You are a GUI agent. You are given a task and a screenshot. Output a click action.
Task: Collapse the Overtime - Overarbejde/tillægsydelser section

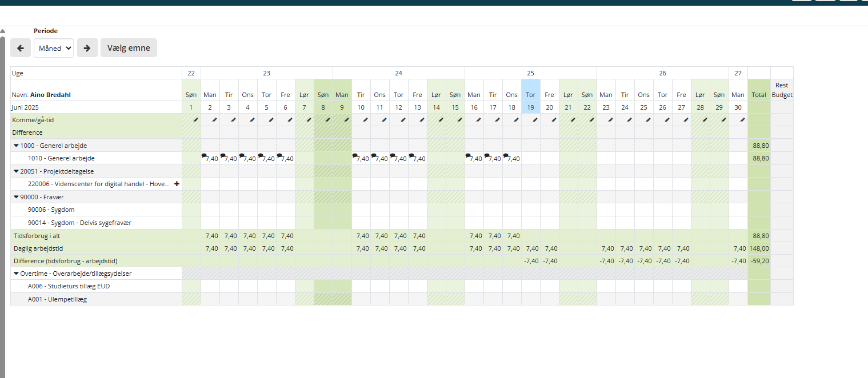point(16,274)
